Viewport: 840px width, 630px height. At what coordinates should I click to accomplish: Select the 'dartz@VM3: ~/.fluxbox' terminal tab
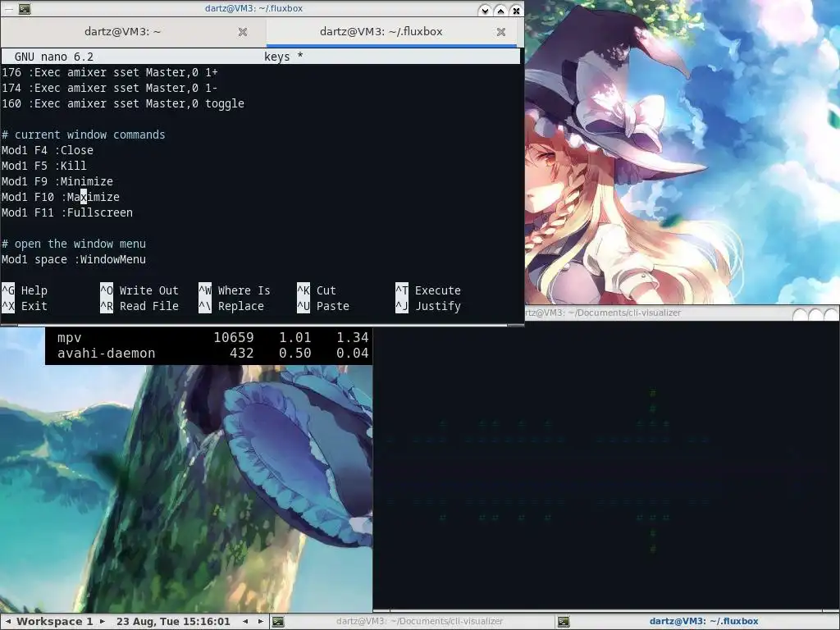[381, 32]
